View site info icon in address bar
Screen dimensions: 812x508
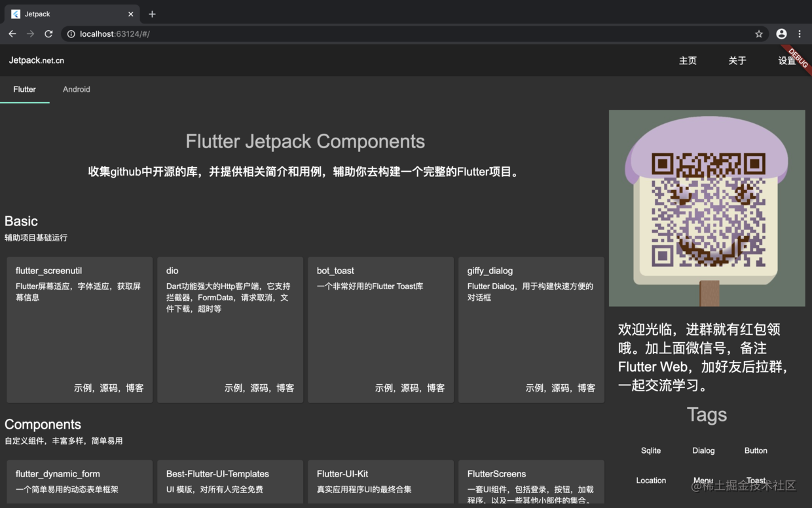[x=71, y=34]
